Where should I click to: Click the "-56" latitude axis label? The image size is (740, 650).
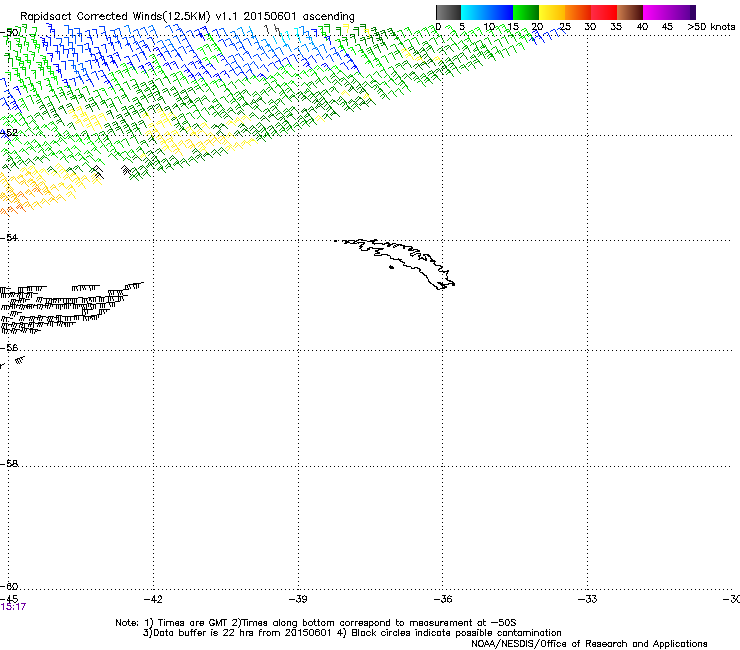tap(10, 347)
